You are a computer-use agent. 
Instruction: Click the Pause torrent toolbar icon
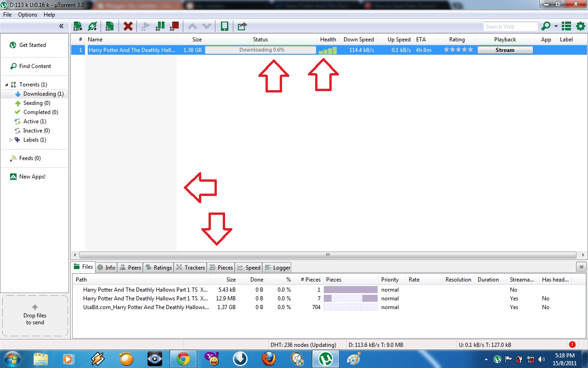coord(160,26)
